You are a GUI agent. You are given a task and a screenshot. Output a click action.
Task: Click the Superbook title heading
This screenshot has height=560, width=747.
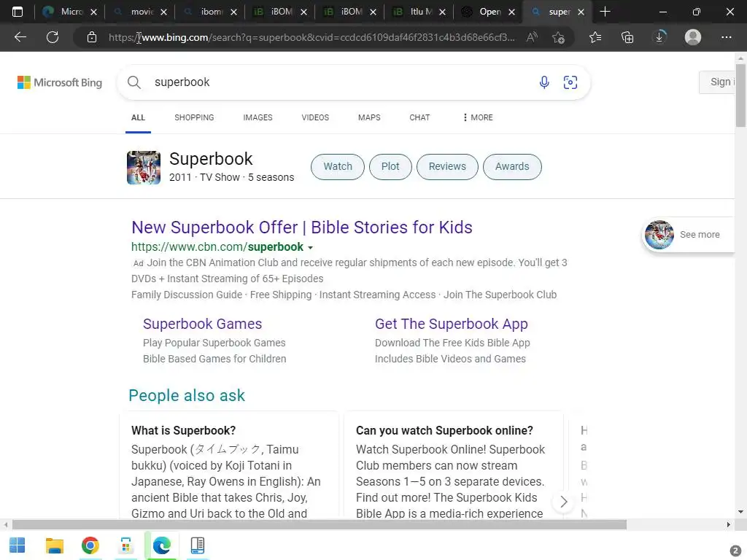tap(211, 159)
